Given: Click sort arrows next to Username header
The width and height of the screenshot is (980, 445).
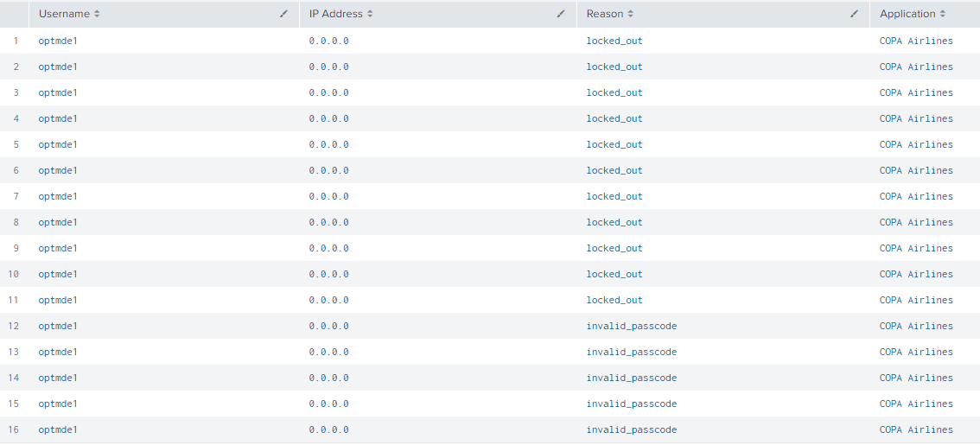Looking at the screenshot, I should point(97,14).
